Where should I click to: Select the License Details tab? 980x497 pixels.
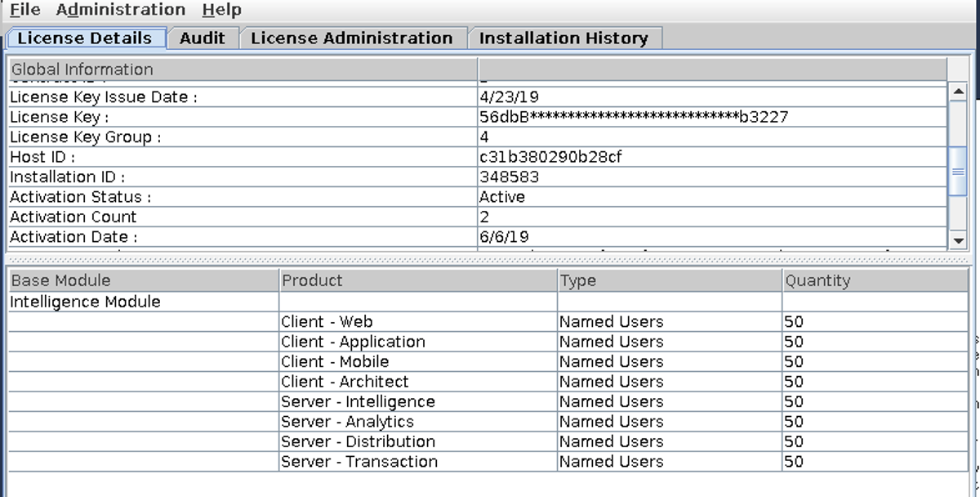point(84,38)
